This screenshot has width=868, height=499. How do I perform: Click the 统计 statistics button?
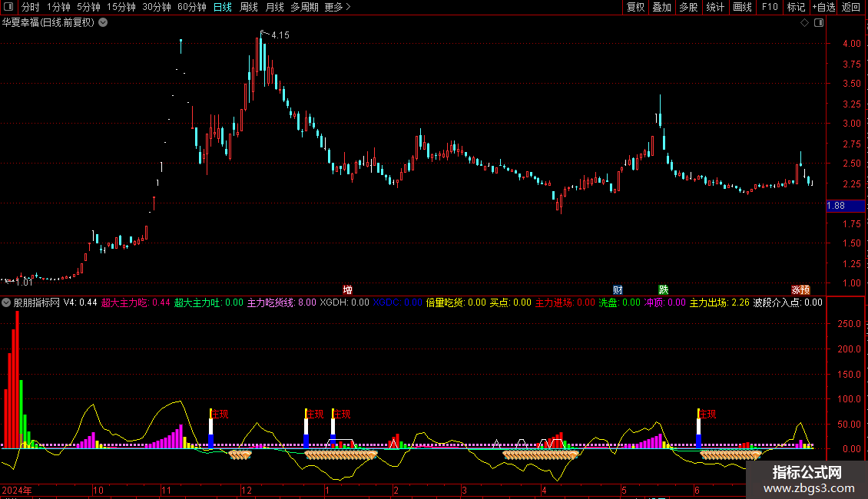(x=715, y=7)
